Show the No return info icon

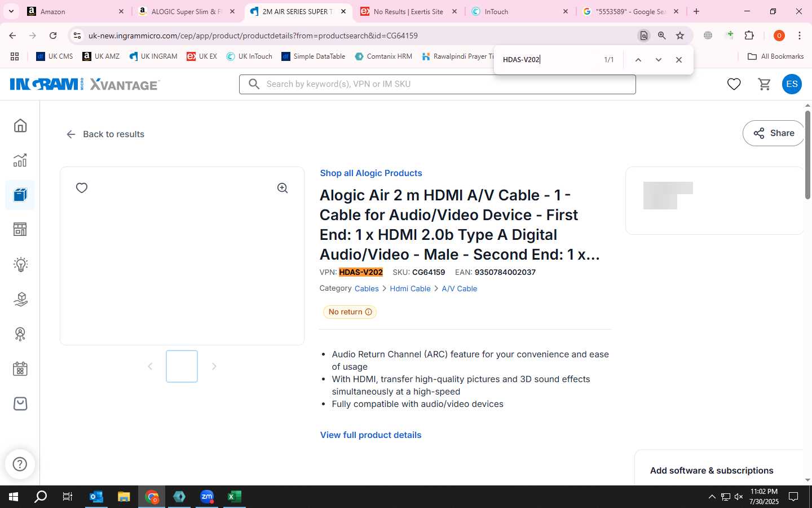click(x=369, y=312)
